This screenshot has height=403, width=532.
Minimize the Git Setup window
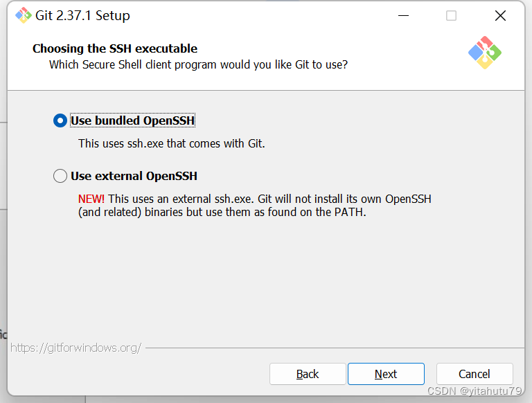click(x=402, y=15)
